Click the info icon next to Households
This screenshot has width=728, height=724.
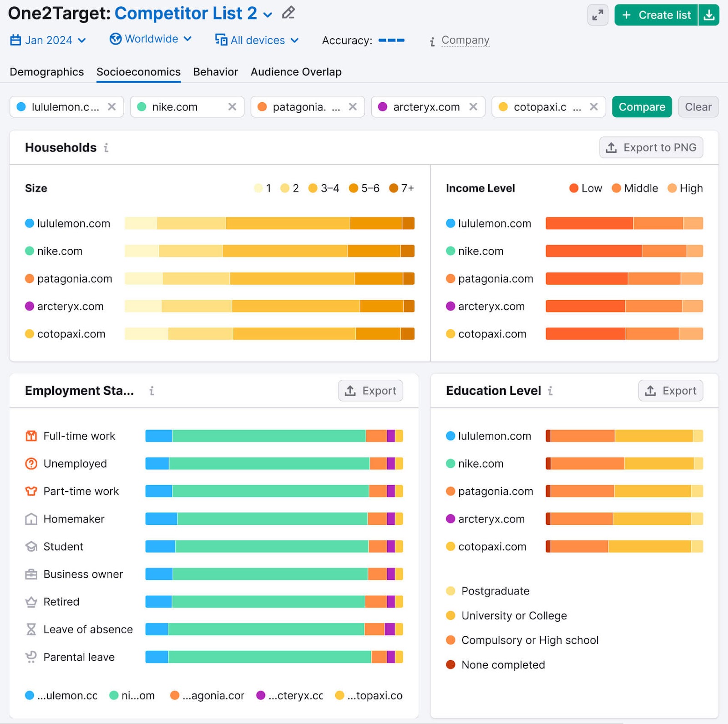(x=106, y=148)
